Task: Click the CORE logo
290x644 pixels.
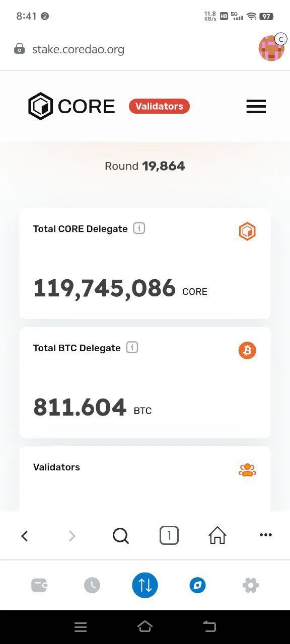Action: 71,106
